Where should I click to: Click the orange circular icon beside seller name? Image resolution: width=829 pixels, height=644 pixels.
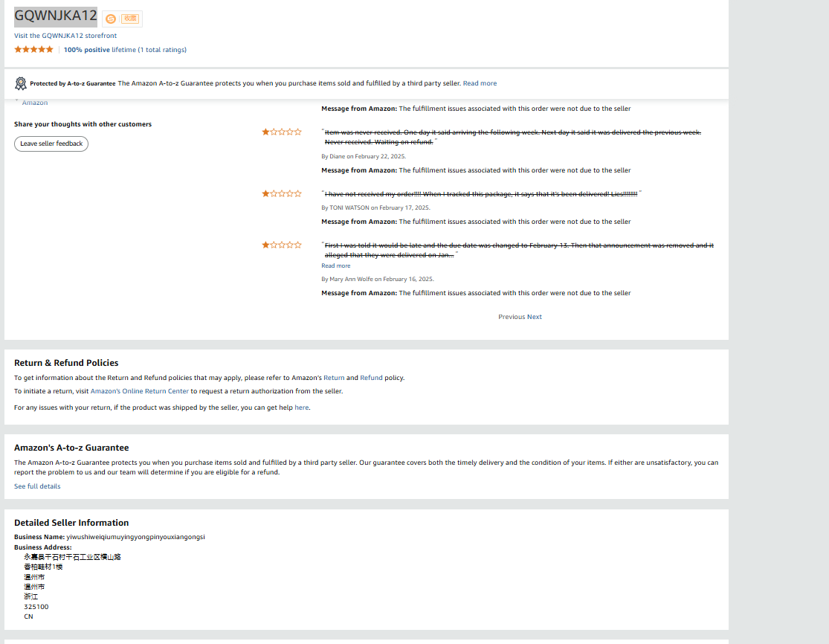tap(111, 19)
